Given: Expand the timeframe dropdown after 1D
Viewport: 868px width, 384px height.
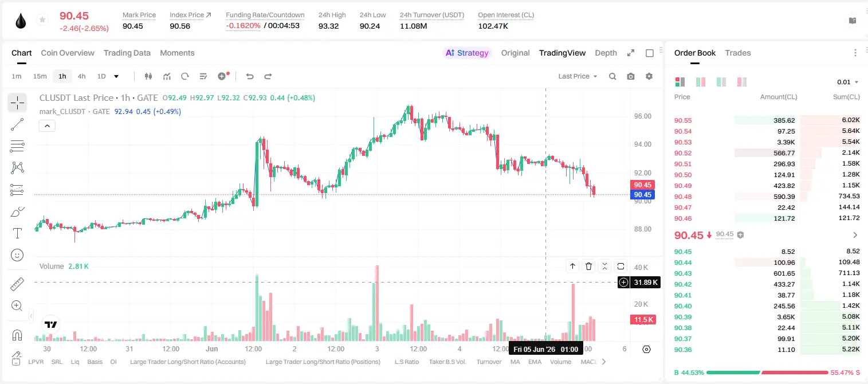Looking at the screenshot, I should (x=116, y=76).
